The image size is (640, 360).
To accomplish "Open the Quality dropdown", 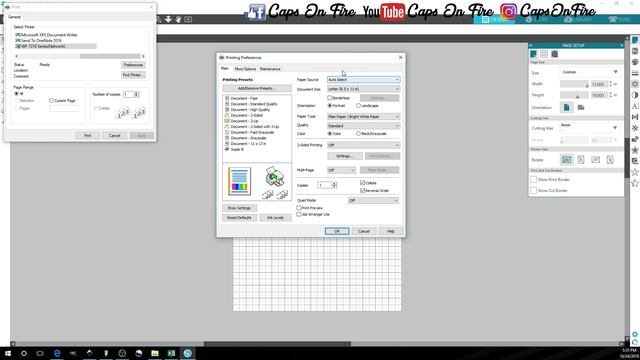I will [363, 126].
